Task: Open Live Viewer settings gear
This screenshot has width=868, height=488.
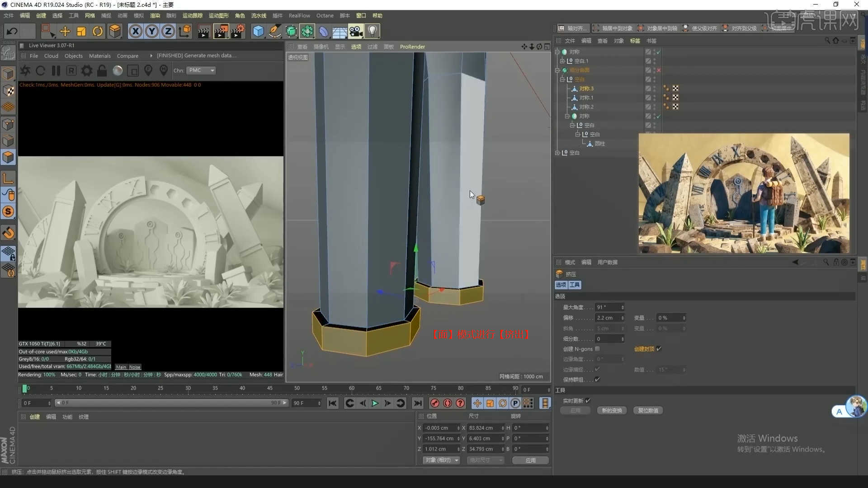Action: click(x=86, y=70)
